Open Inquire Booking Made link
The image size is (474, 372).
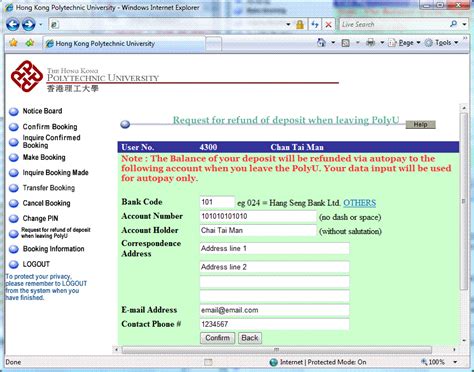55,172
